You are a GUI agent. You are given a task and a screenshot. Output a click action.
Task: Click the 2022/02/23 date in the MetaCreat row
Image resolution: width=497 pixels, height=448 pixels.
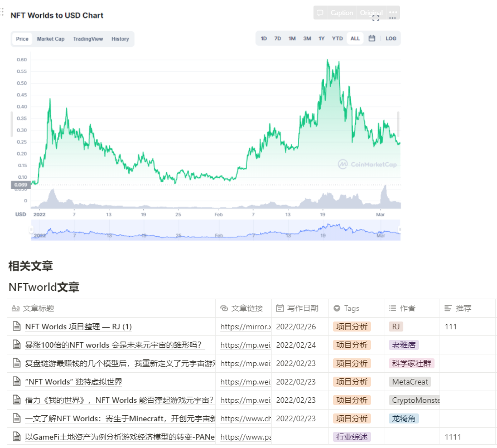tap(296, 382)
